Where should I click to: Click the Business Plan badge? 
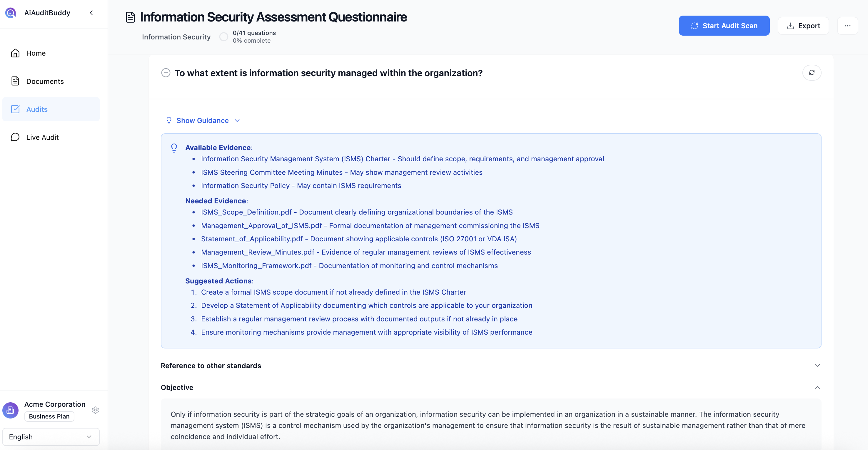49,416
